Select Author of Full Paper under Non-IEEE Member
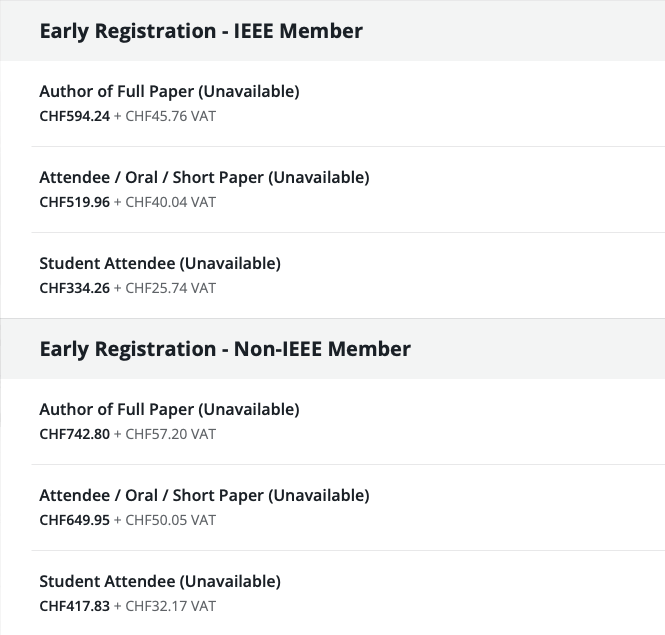This screenshot has width=665, height=635. [169, 410]
